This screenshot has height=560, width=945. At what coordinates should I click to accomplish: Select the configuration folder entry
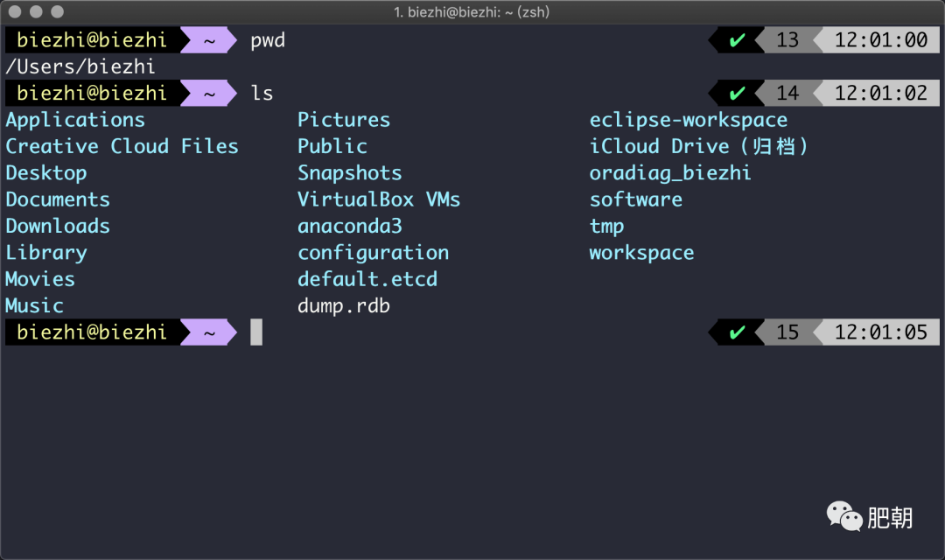(x=373, y=253)
